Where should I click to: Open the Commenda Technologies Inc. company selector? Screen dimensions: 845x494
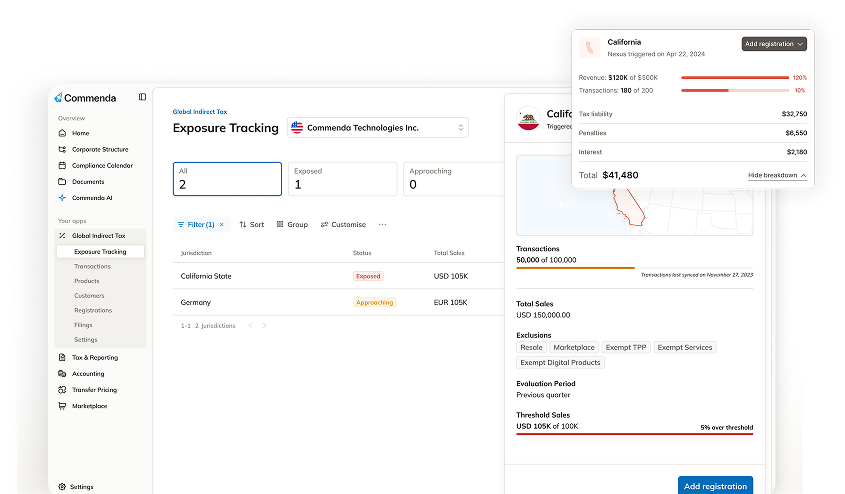click(378, 127)
